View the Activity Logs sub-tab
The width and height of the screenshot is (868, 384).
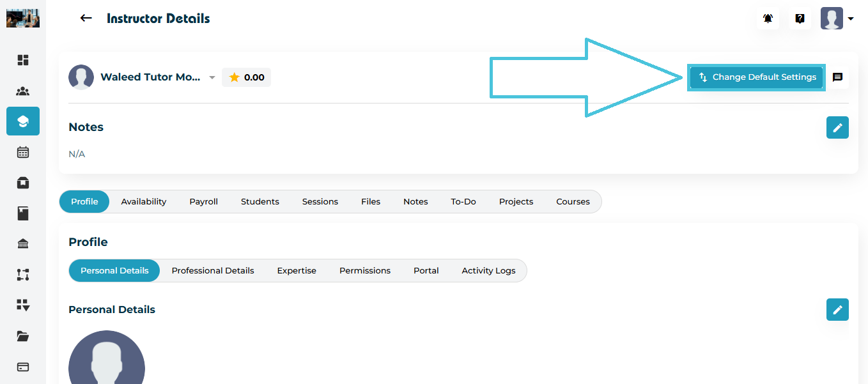click(488, 271)
